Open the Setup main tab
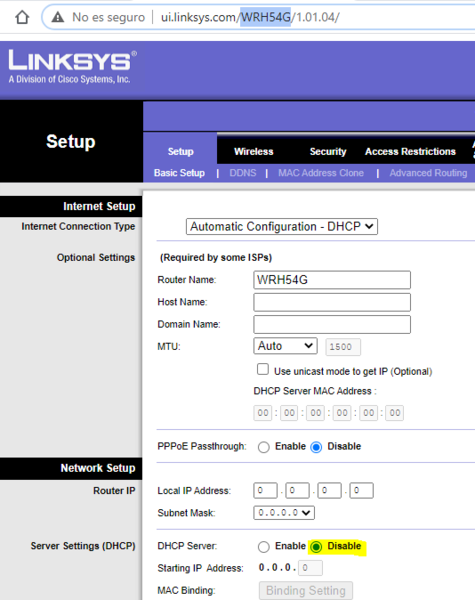Image resolution: width=475 pixels, height=600 pixels. [x=180, y=152]
